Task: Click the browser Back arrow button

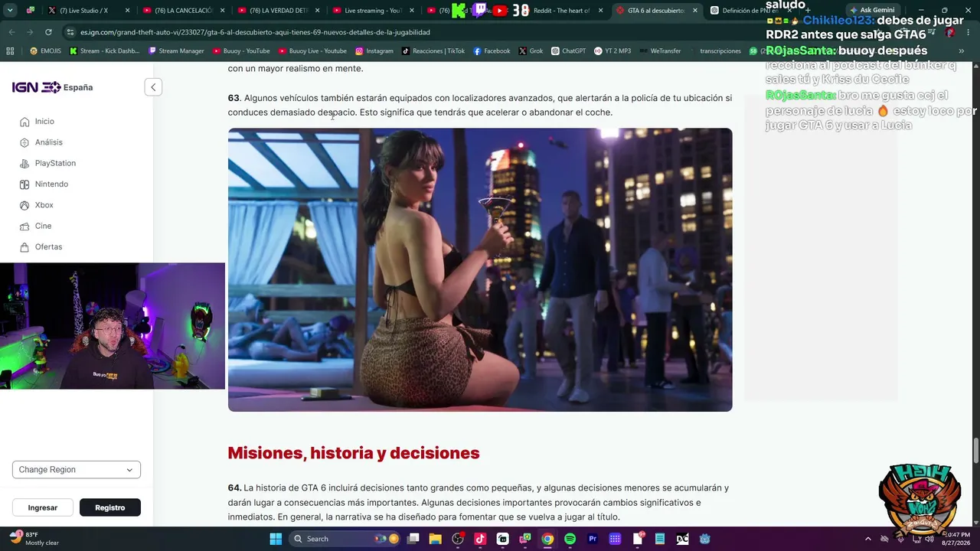Action: (11, 32)
